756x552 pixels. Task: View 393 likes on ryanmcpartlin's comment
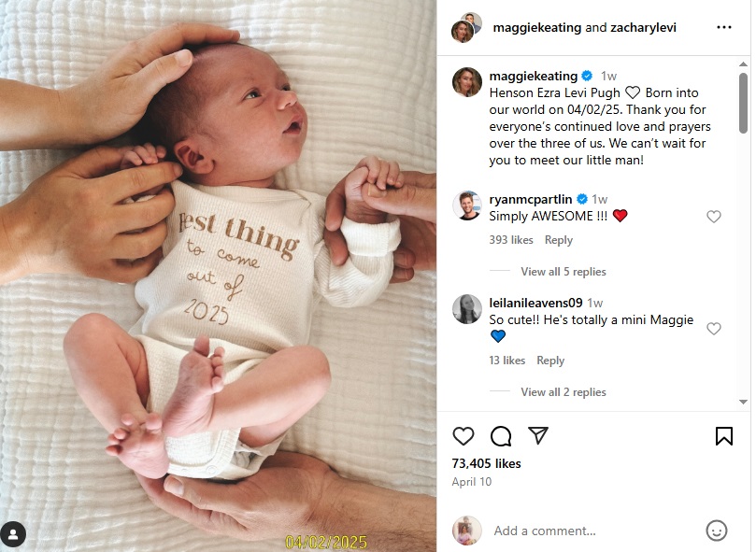pyautogui.click(x=511, y=240)
